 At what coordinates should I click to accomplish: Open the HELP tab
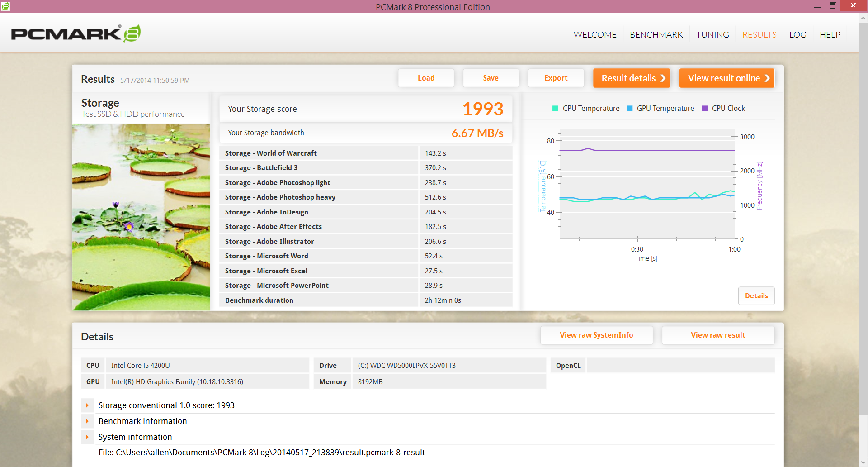pos(830,34)
